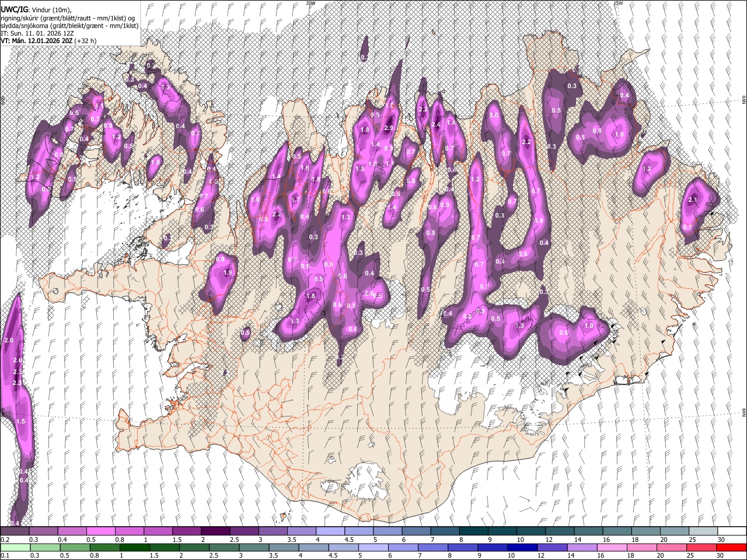747x560 pixels.
Task: Click the 'VT: Mán. 12.01.2026 20Z' valid time
Action: (x=36, y=41)
